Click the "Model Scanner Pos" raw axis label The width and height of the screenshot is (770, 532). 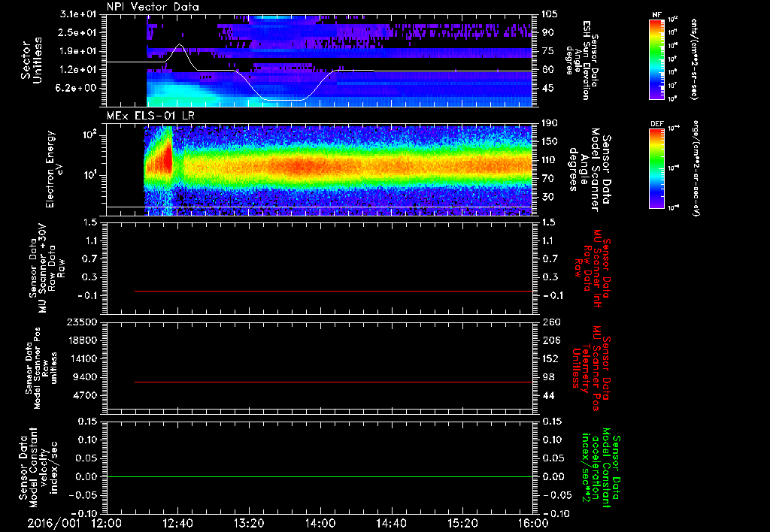tap(42, 368)
